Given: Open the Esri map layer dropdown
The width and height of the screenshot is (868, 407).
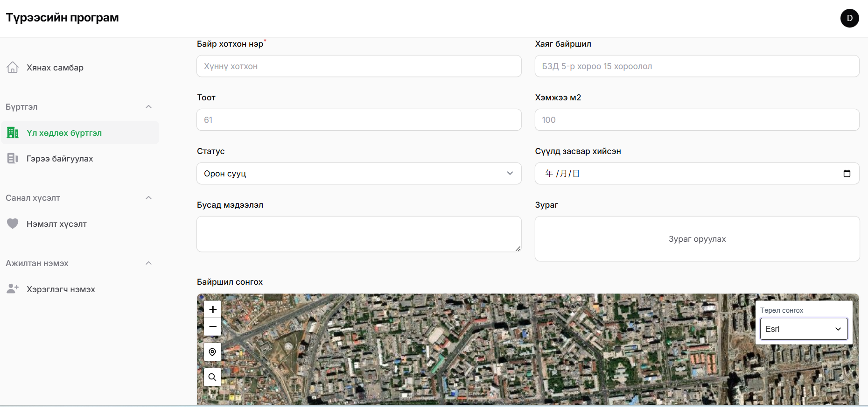Looking at the screenshot, I should click(803, 329).
